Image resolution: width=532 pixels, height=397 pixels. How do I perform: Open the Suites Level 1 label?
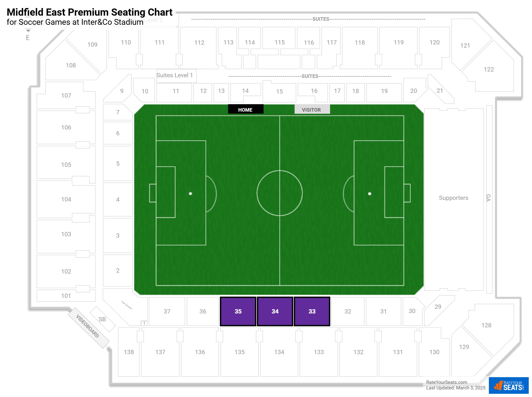tap(175, 75)
